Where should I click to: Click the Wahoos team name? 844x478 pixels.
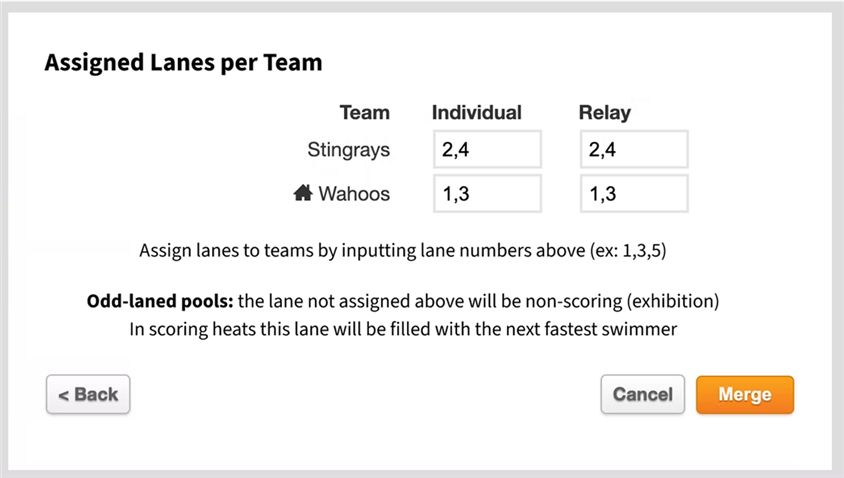coord(354,194)
